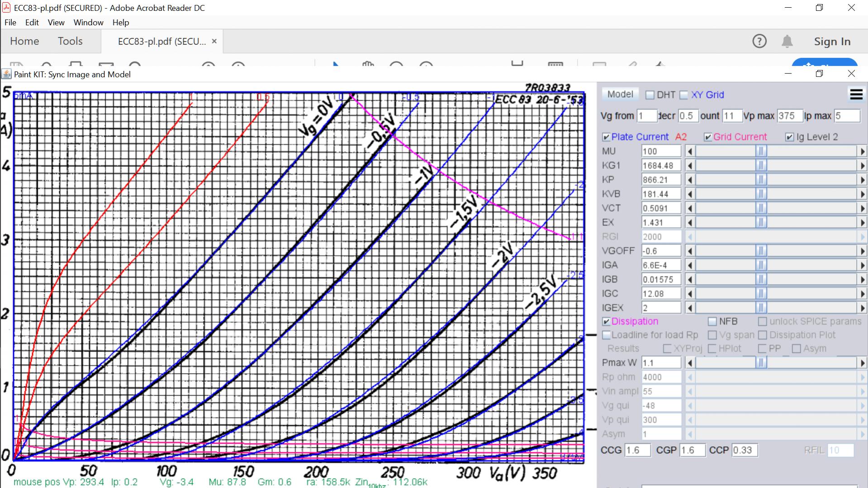The width and height of the screenshot is (868, 488).
Task: Open the View menu
Action: 56,22
